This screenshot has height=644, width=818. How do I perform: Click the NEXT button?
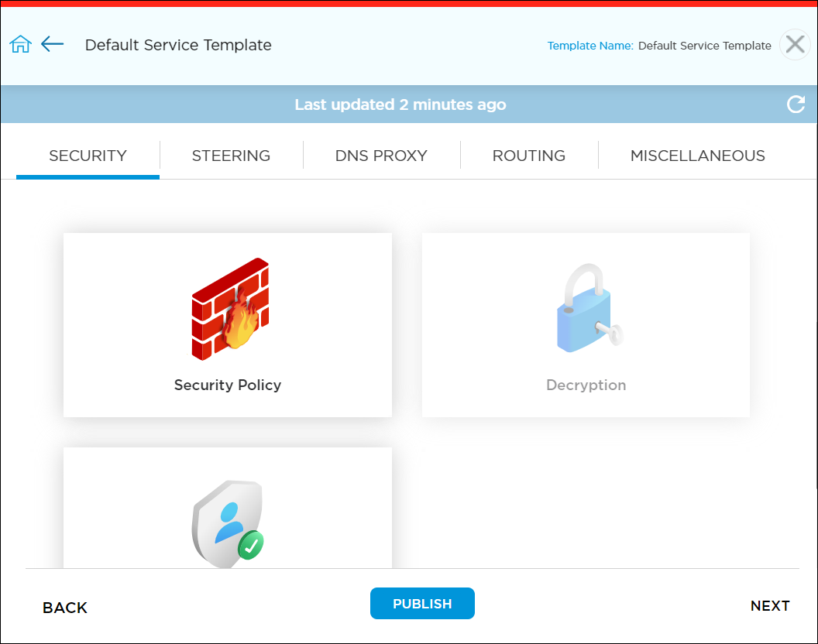(x=770, y=606)
